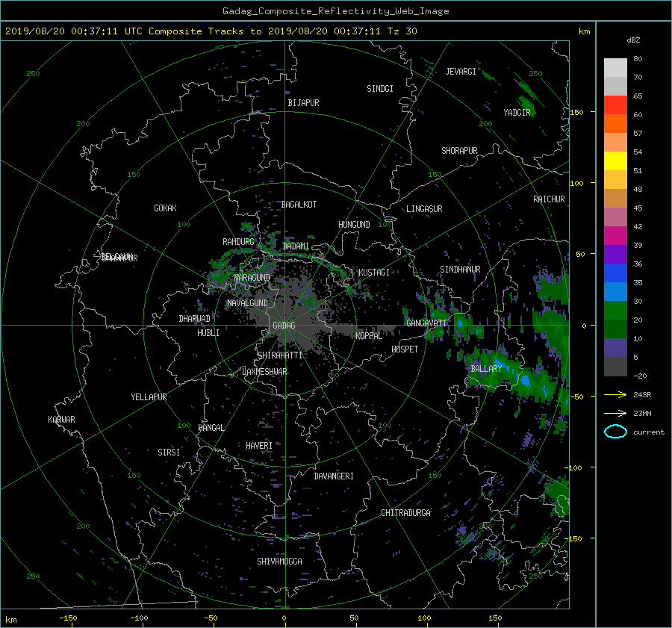The image size is (672, 628).
Task: Click the Gadag_Composite_Reflectivity_Web_Image title
Action: click(335, 11)
